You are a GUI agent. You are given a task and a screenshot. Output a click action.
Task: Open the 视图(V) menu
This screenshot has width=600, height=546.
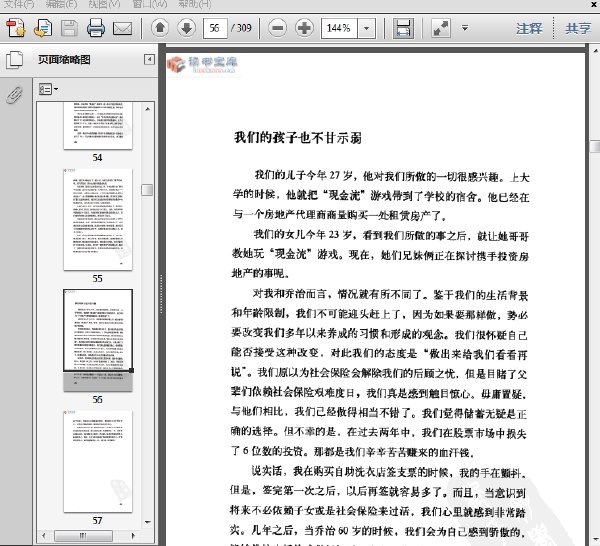[104, 4]
